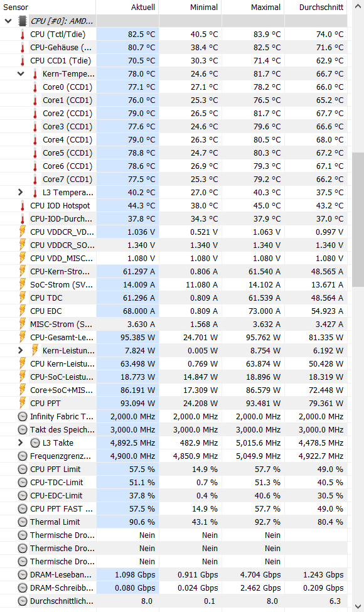Viewport: 364px width, 612px height.
Task: Click the scroll down arrow of the sensor list
Action: click(358, 606)
